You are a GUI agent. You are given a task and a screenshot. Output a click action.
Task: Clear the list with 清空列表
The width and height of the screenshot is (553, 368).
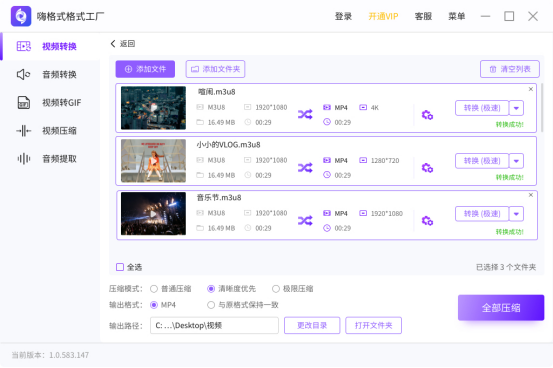pos(510,69)
